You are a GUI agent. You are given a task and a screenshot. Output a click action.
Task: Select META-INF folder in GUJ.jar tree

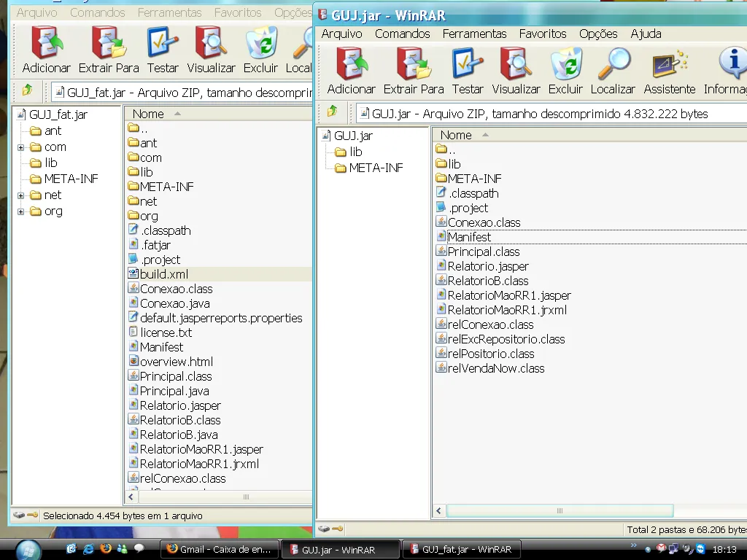pos(376,168)
